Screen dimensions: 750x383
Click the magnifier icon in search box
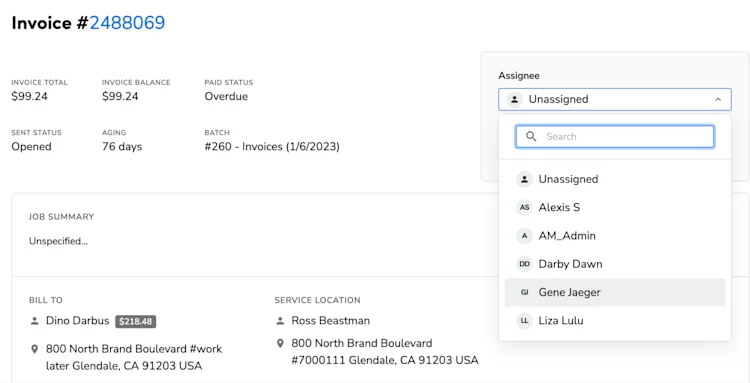click(531, 136)
